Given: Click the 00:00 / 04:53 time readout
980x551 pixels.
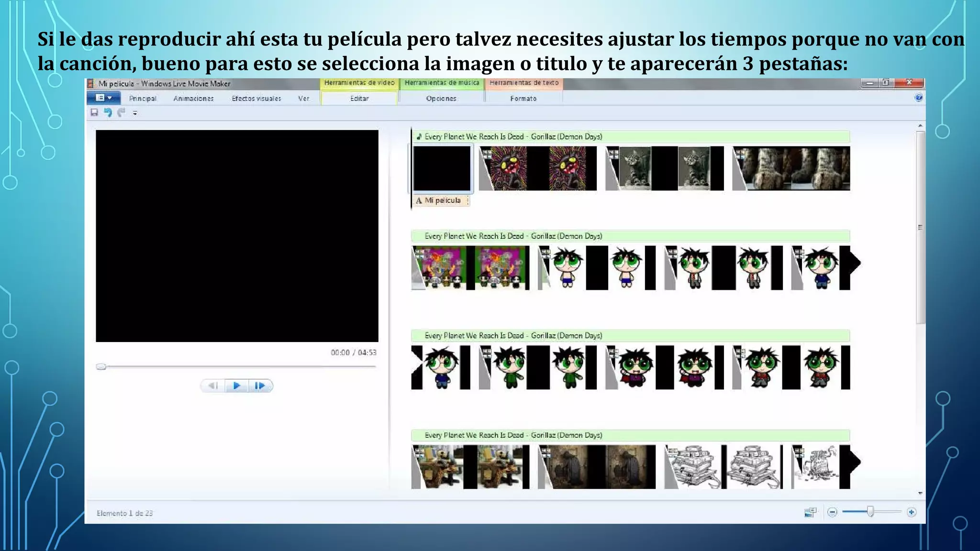Looking at the screenshot, I should pyautogui.click(x=353, y=353).
